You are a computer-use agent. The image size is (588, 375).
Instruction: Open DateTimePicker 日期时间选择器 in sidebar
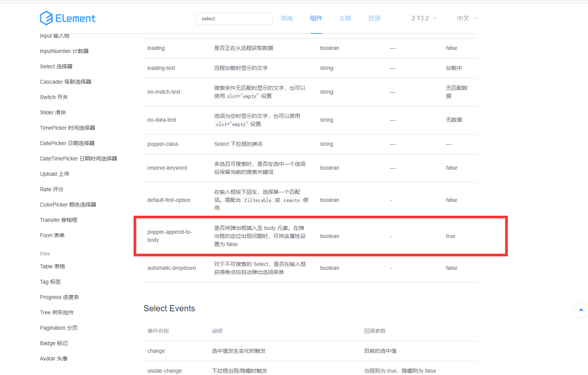click(78, 159)
